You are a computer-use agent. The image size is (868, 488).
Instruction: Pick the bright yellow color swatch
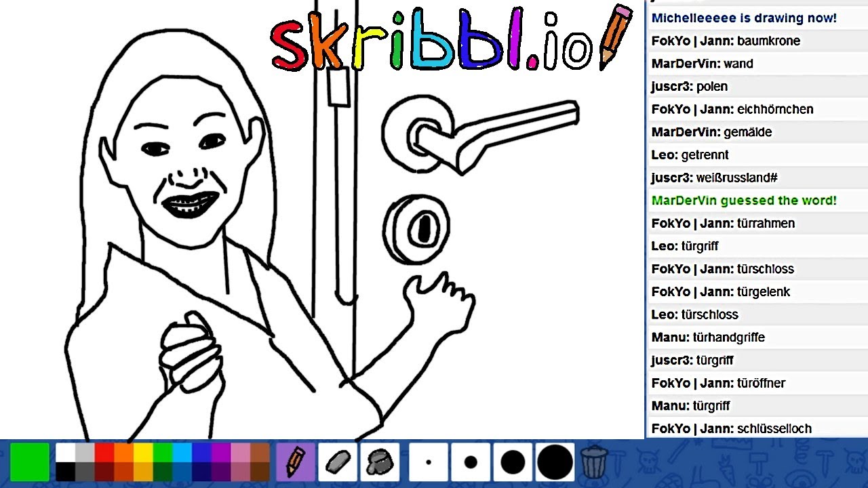(143, 453)
